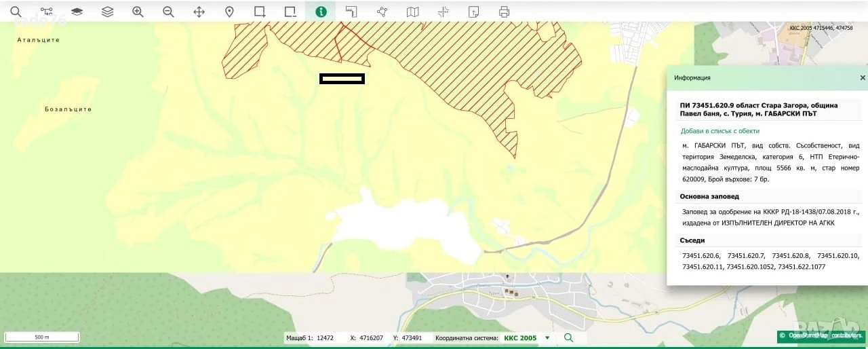Select the pan move arrows tool
This screenshot has height=349, width=868.
199,12
